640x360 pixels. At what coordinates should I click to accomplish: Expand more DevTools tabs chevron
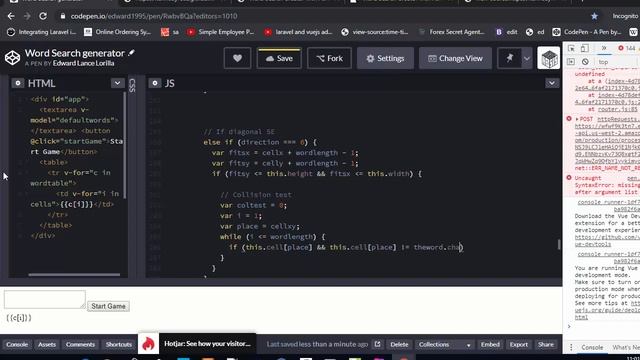[x=604, y=48]
